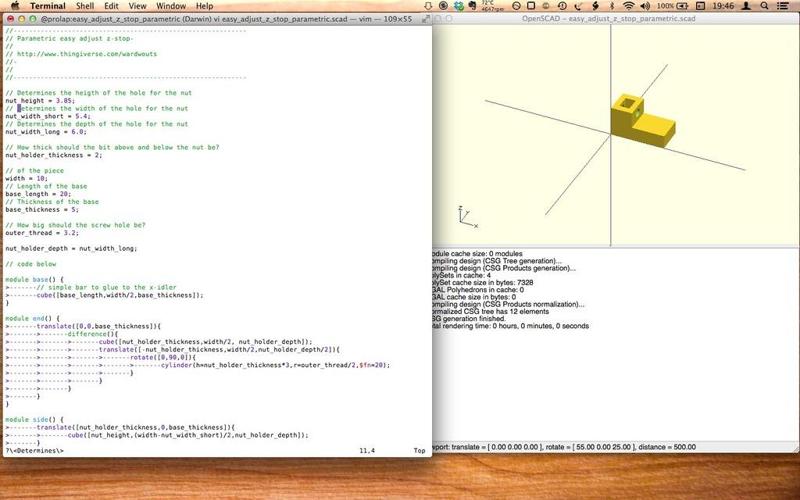Open the user account silhouette menu
Screen dimensions: 800x500
[x=746, y=6]
